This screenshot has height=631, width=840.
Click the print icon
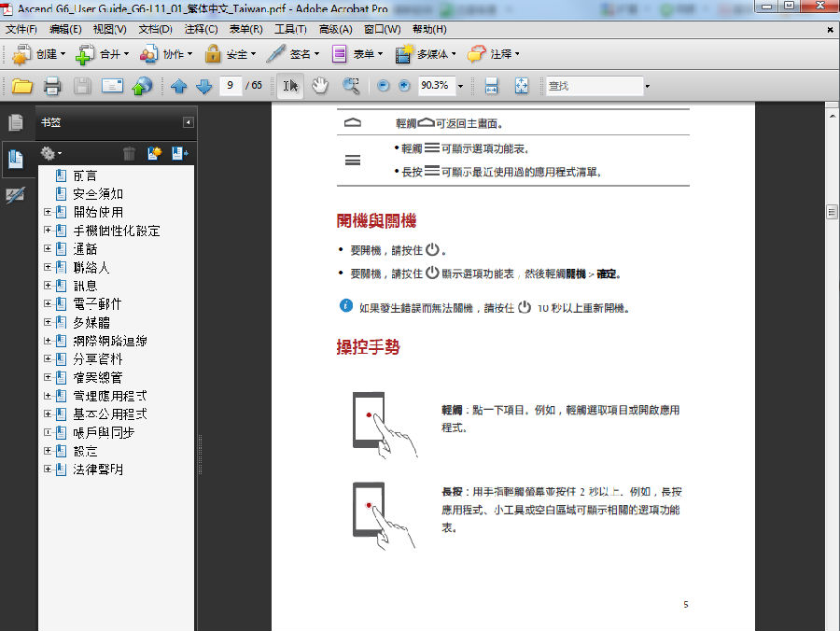pyautogui.click(x=52, y=86)
